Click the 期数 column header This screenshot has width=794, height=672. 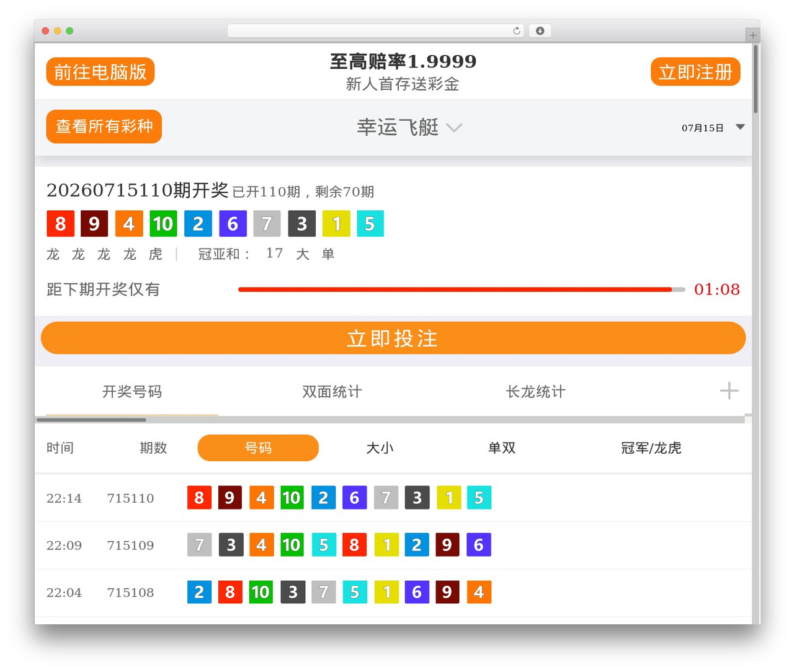pos(153,448)
